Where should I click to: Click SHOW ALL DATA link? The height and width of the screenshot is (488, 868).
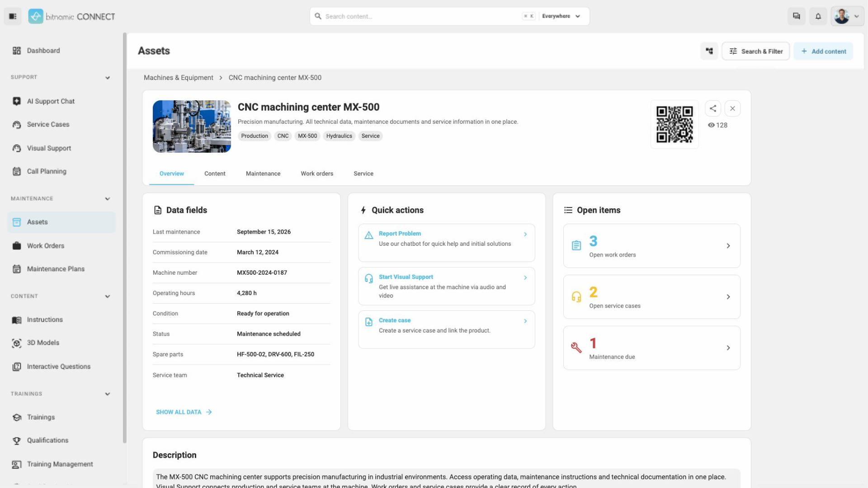(184, 412)
